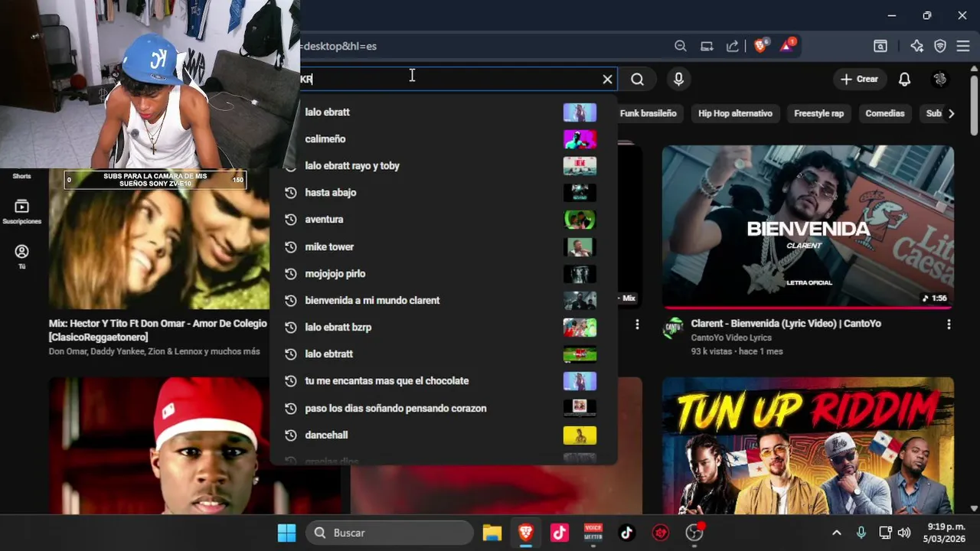Open options menu for Clarent Bienvenida video

tap(949, 324)
